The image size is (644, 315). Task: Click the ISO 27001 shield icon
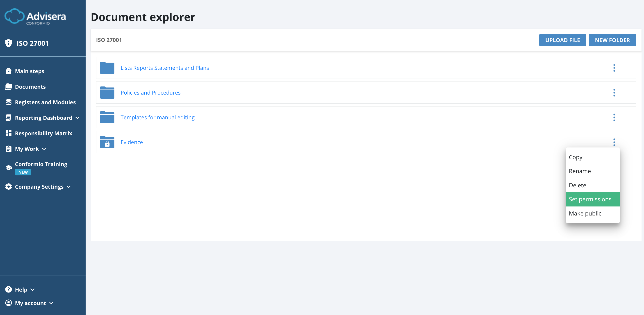click(x=9, y=43)
